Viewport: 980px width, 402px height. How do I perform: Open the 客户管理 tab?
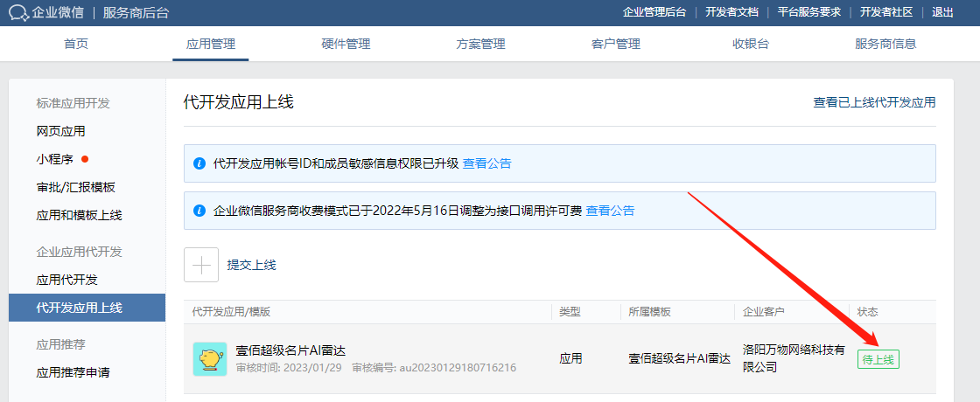pyautogui.click(x=616, y=45)
